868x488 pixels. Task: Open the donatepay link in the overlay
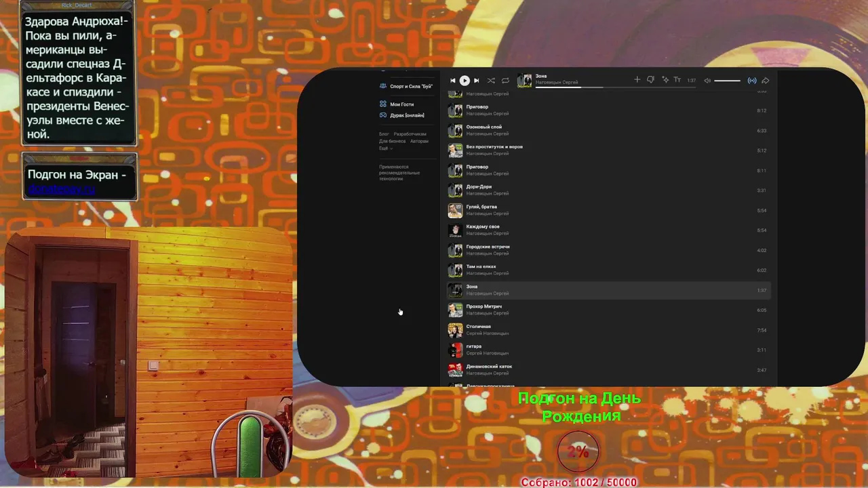pos(62,190)
